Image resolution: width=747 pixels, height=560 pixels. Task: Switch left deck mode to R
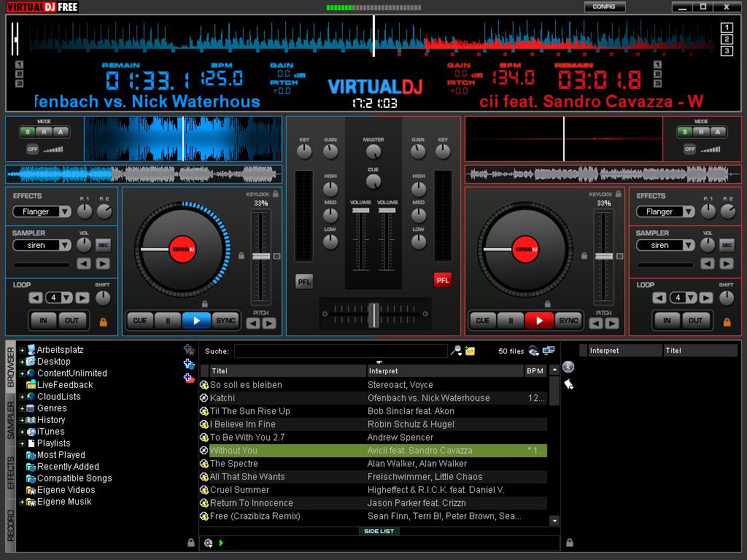coord(44,132)
